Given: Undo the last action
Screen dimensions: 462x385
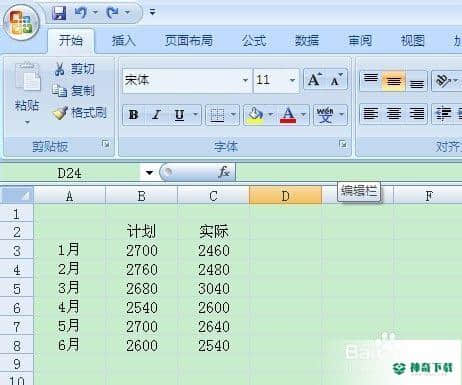Looking at the screenshot, I should click(x=81, y=13).
